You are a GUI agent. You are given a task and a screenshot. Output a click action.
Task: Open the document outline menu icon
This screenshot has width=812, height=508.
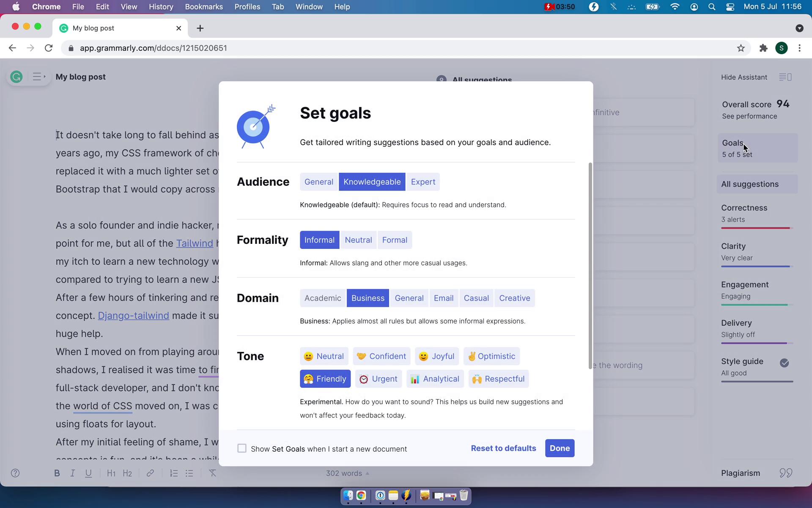pyautogui.click(x=39, y=77)
